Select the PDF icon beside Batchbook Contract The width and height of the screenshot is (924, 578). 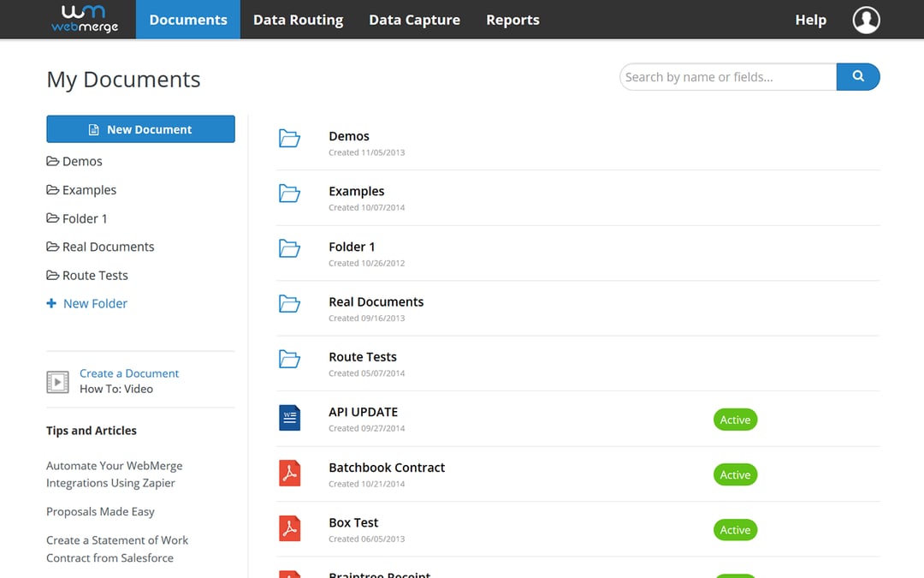(289, 473)
